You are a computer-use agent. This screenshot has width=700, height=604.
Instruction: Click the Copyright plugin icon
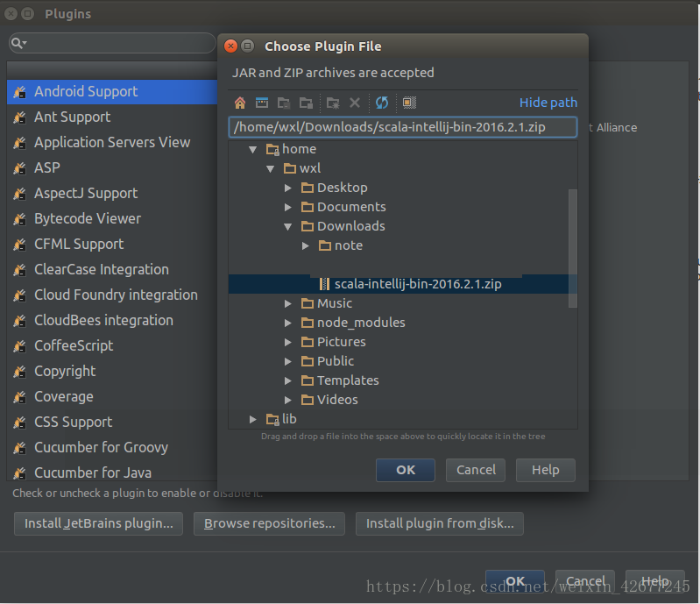coord(19,372)
